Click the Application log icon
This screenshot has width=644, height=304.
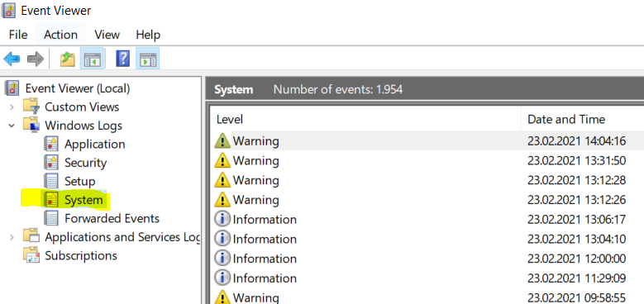[51, 144]
